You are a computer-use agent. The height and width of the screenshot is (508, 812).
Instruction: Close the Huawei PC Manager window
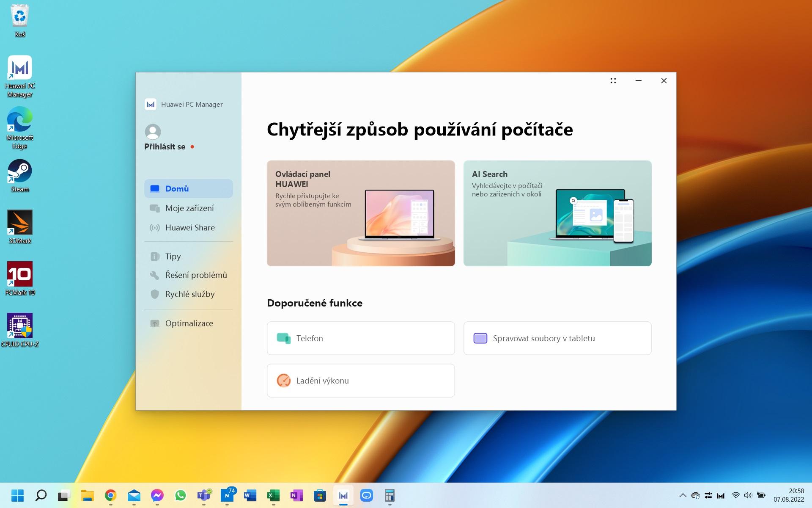[x=664, y=80]
